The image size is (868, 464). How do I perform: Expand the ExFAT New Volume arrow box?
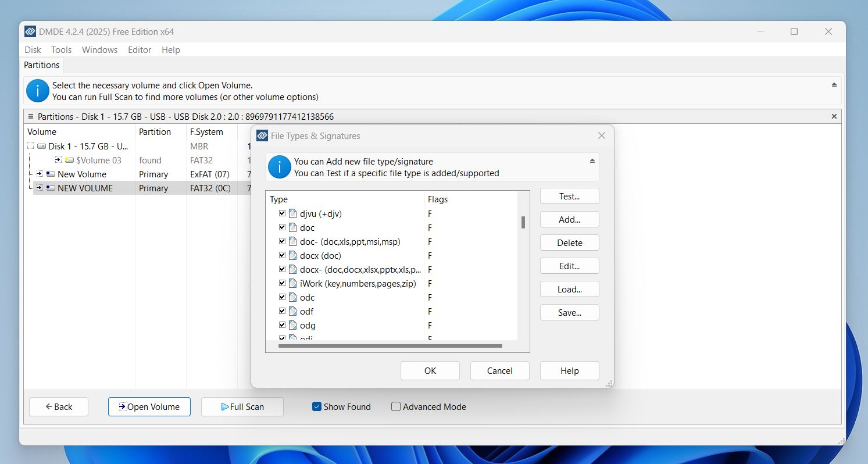pyautogui.click(x=40, y=173)
